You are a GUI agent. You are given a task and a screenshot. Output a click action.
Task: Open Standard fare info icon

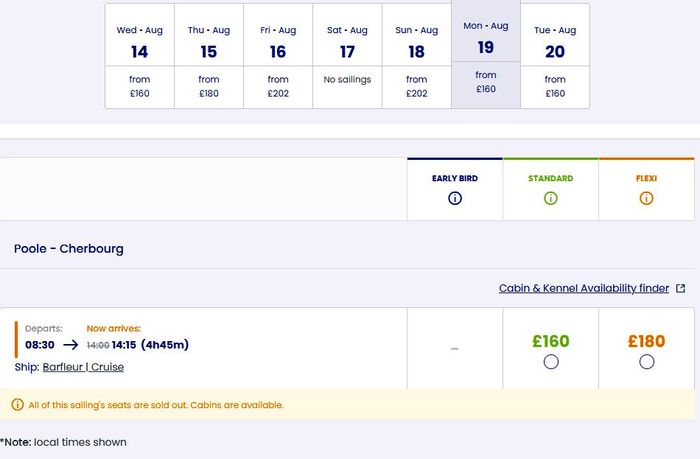[x=551, y=198]
